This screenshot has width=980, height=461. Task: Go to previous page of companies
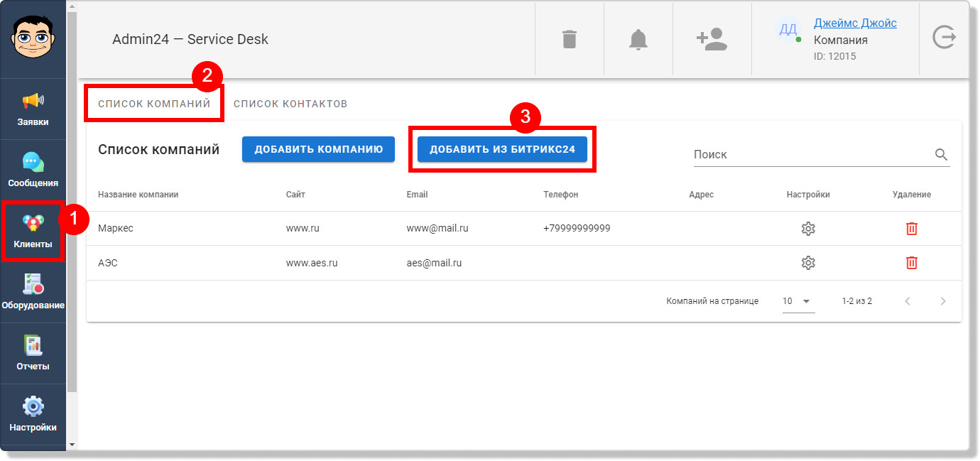[908, 301]
